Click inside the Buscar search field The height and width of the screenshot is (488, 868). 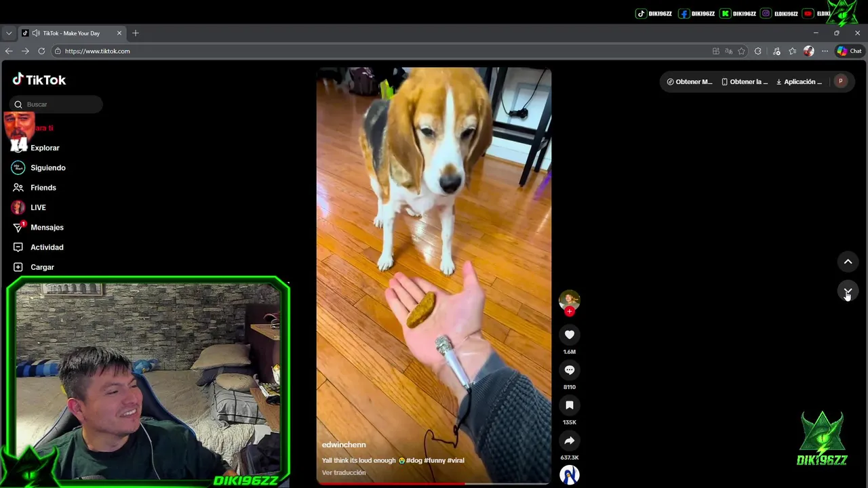[x=57, y=104]
